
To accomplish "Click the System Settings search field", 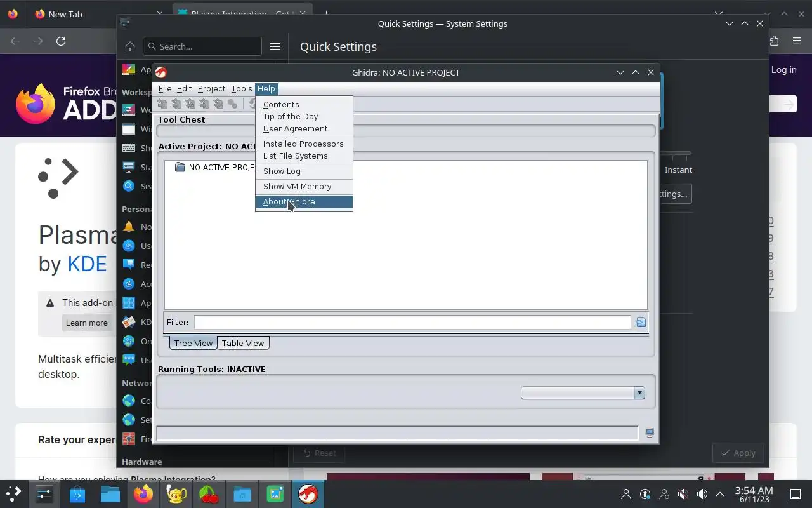I will [202, 46].
